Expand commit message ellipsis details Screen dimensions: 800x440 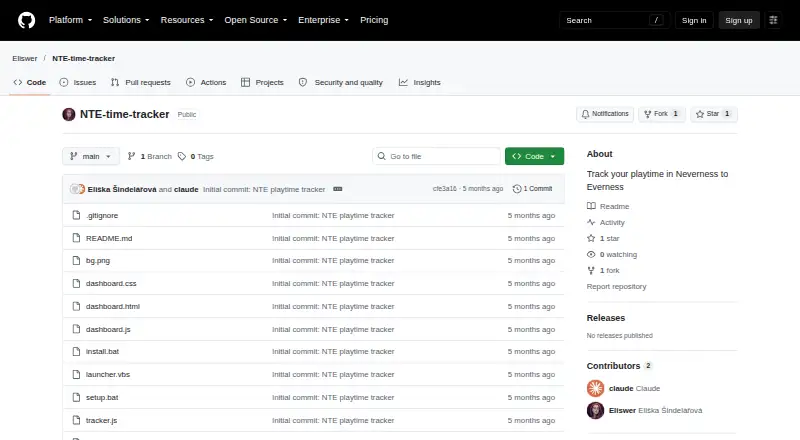coord(338,189)
